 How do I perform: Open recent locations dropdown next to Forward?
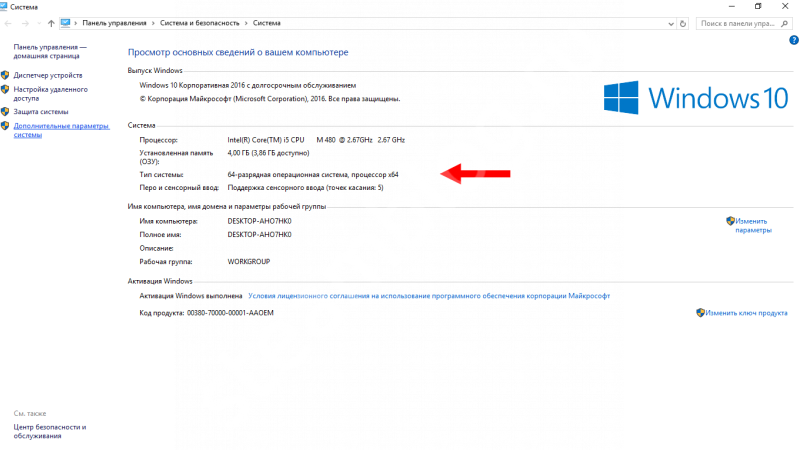point(39,23)
